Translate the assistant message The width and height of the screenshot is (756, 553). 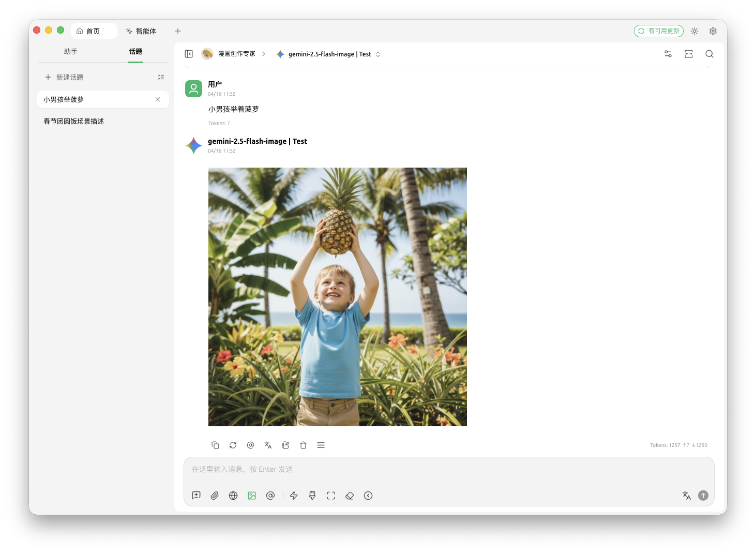point(268,445)
